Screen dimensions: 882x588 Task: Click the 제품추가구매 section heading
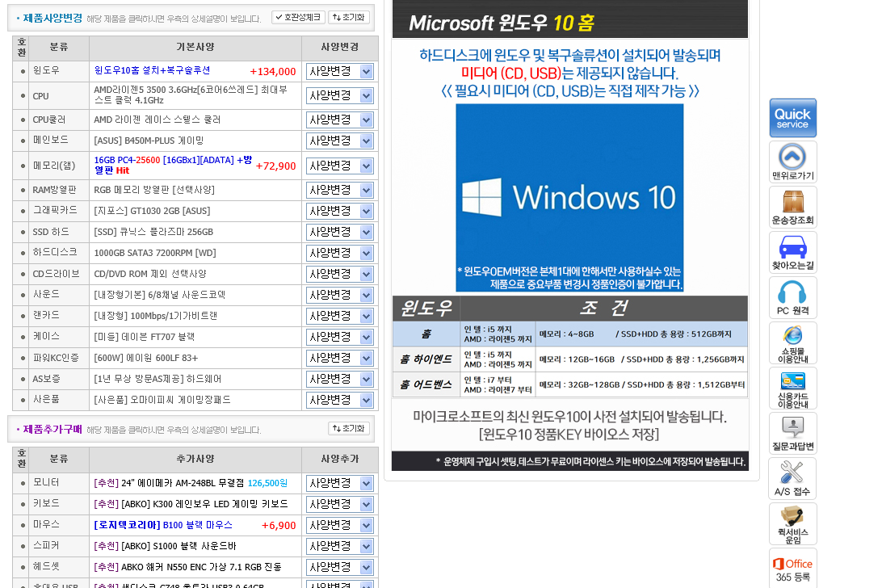click(x=52, y=430)
